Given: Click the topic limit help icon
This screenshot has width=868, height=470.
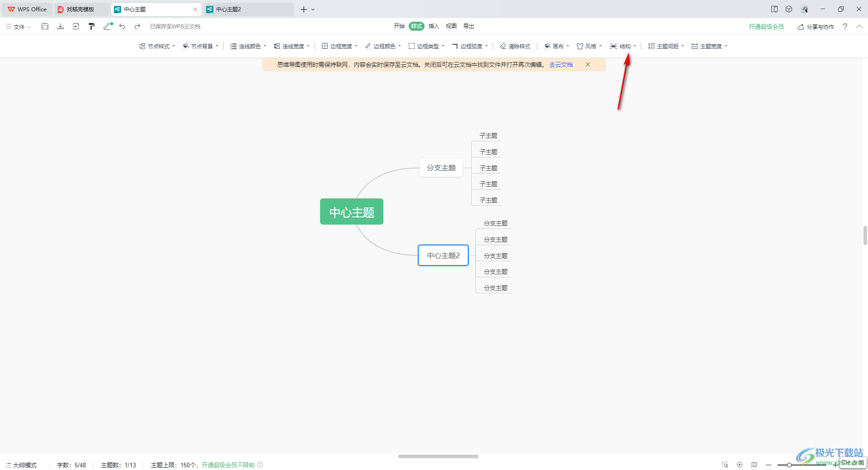Looking at the screenshot, I should 260,465.
